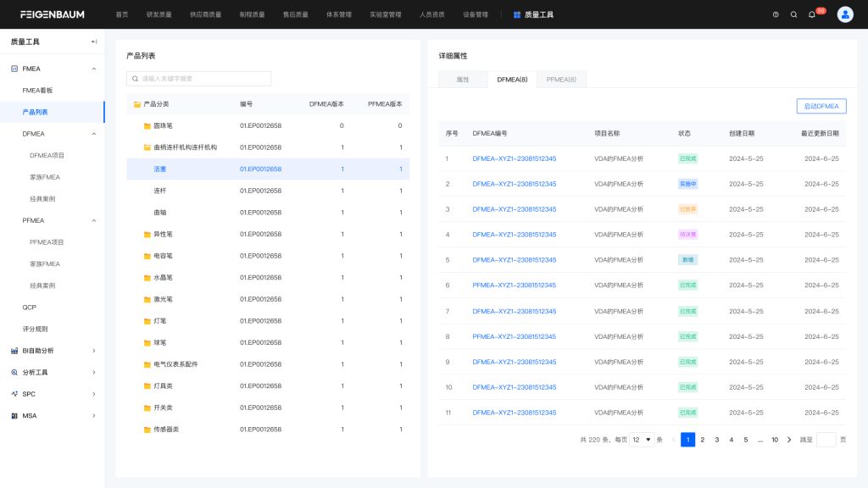
Task: Click the FMEA module icon in sidebar
Action: coord(14,69)
